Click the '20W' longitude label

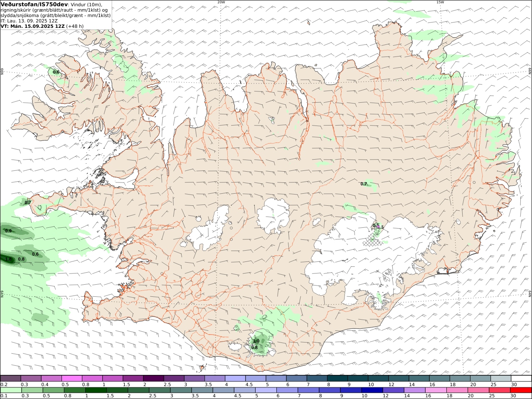coord(221,2)
